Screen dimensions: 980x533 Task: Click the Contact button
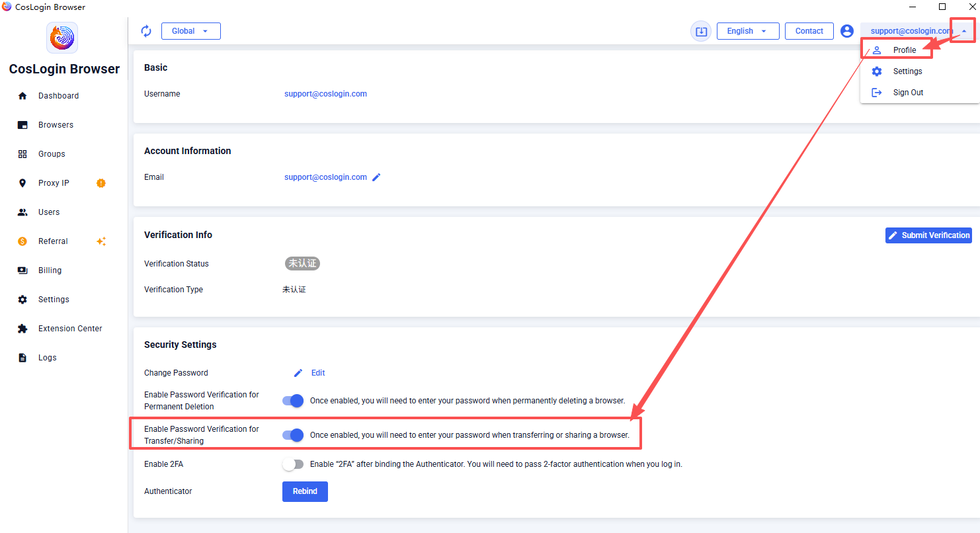point(809,31)
